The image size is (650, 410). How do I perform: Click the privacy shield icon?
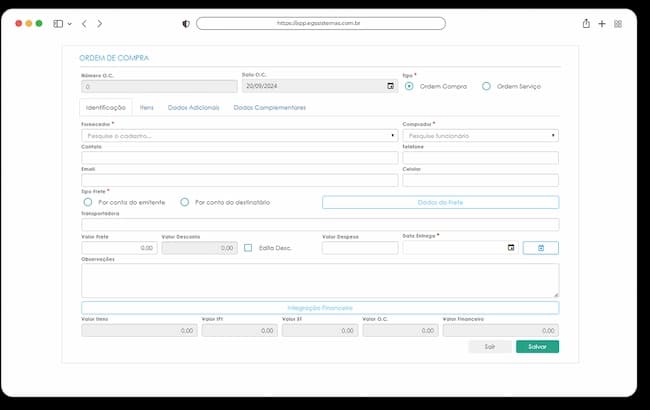click(x=186, y=24)
